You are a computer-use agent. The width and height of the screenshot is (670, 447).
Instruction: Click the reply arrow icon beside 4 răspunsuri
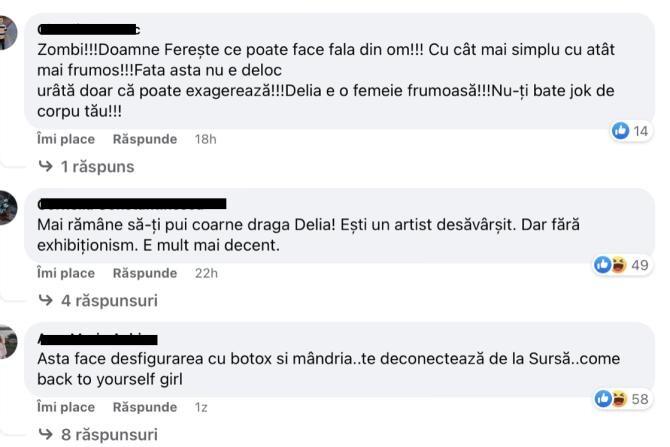pyautogui.click(x=46, y=300)
